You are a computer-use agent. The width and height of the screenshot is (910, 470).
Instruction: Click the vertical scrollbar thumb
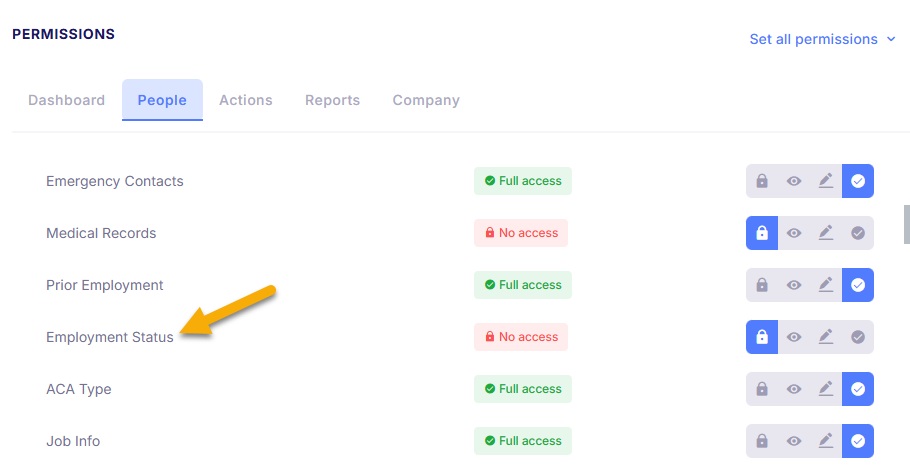(x=907, y=224)
